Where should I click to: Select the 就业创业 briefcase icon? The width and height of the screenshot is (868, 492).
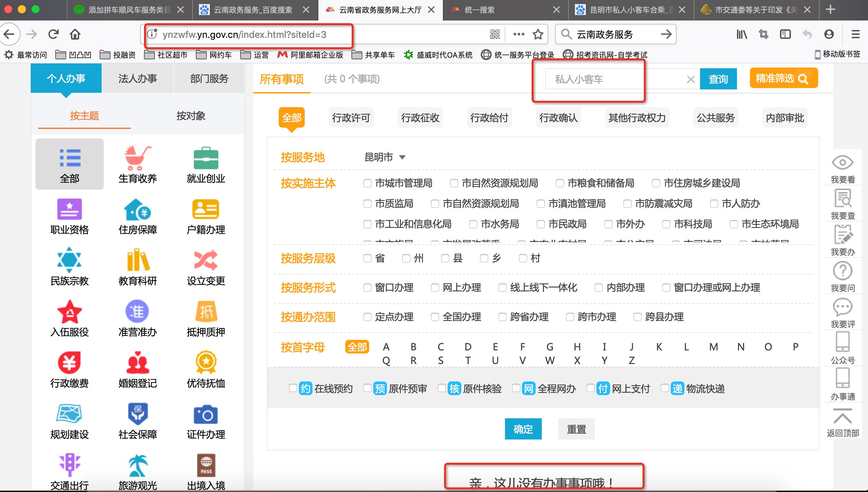coord(206,159)
